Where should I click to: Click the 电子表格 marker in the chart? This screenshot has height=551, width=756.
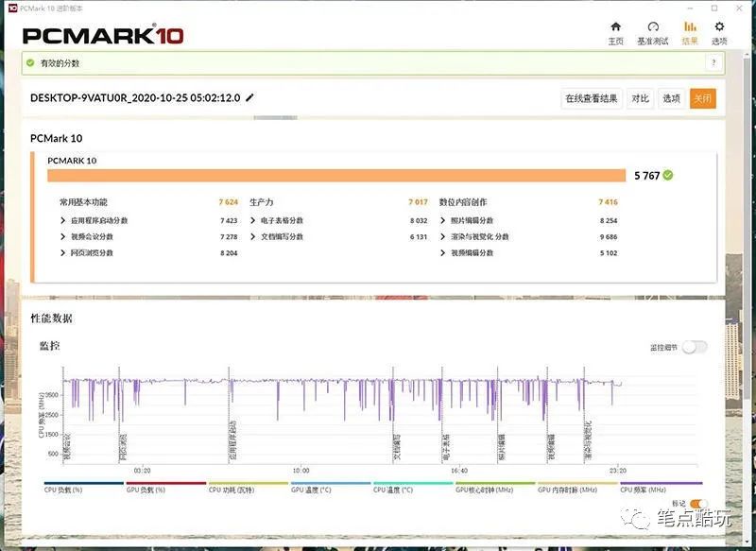[445, 447]
